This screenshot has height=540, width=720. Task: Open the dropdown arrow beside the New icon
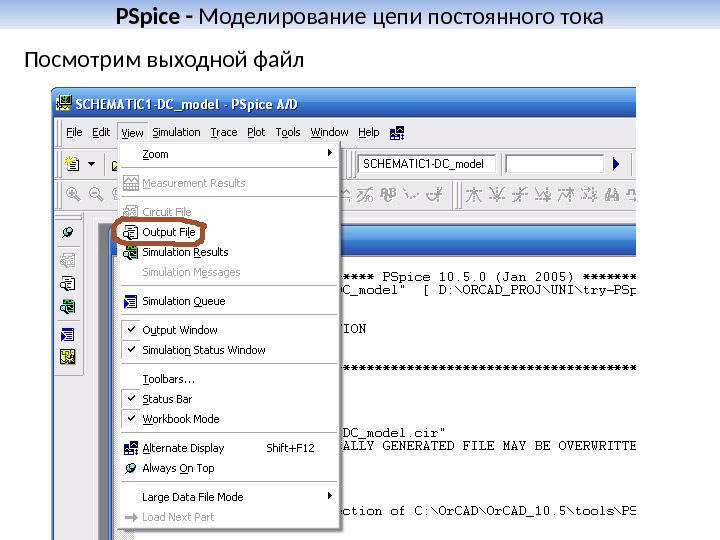[91, 164]
